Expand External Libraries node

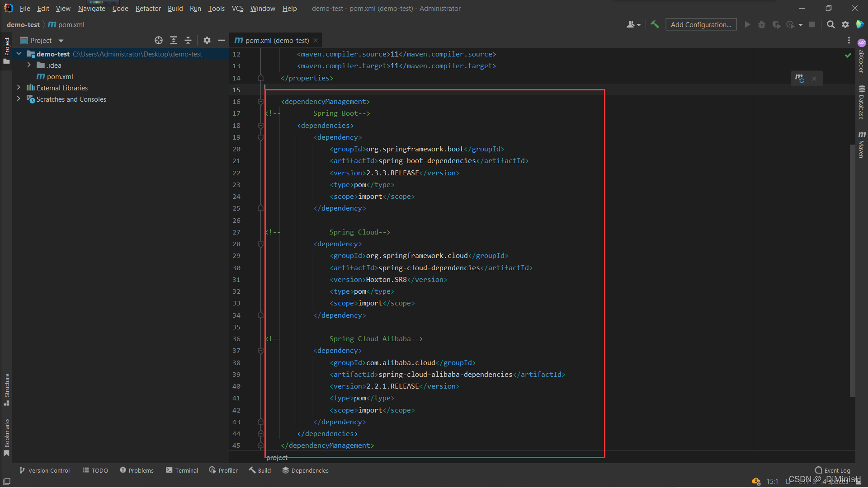[19, 88]
